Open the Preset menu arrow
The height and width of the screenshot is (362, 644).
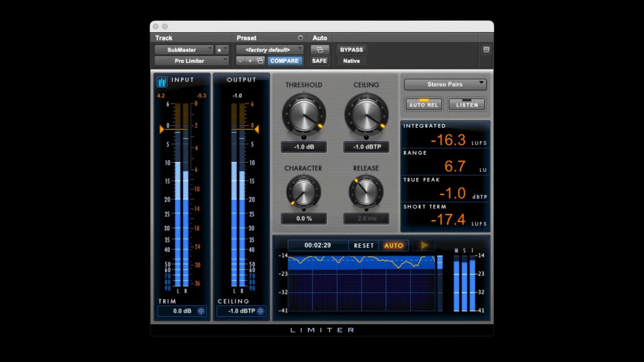300,38
